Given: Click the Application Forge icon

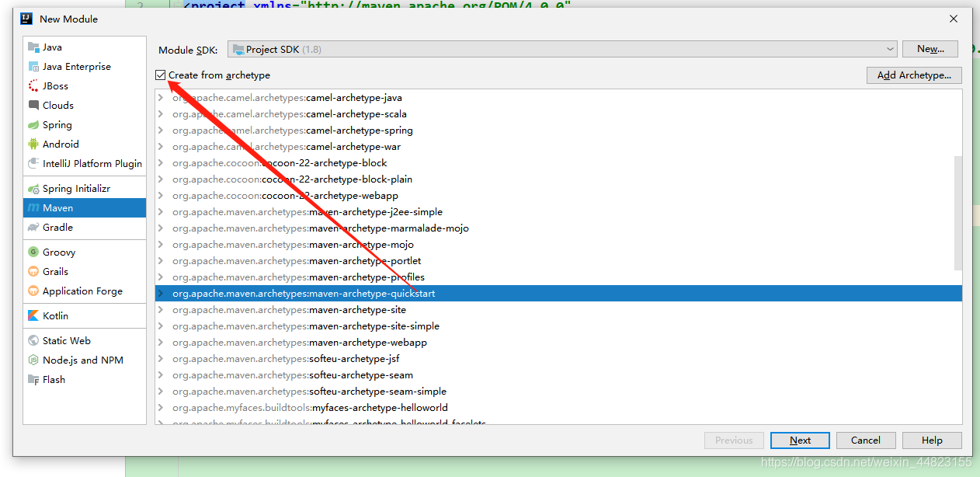Looking at the screenshot, I should coord(33,291).
